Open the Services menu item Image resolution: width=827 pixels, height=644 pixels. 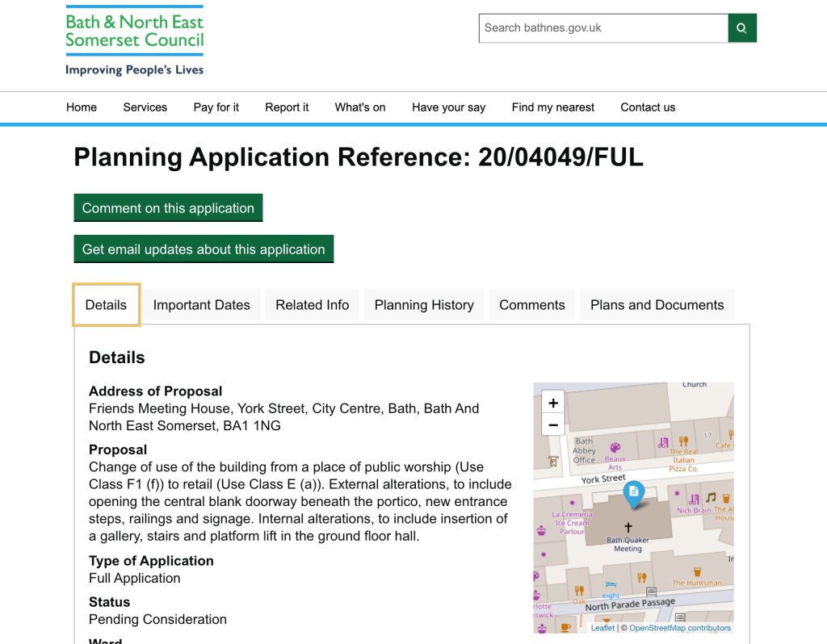pos(145,107)
